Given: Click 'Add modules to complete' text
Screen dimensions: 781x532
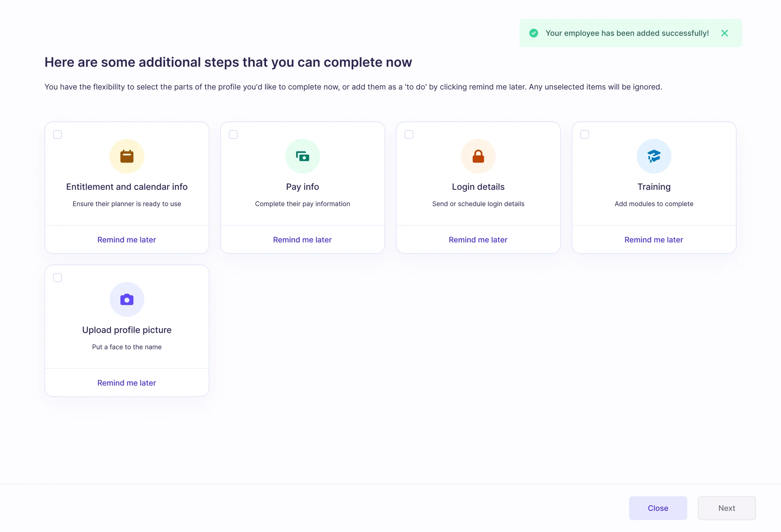Looking at the screenshot, I should (x=654, y=204).
